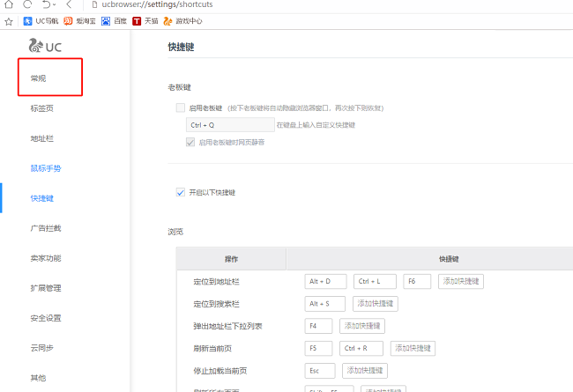Click the 停止加载当前页 row label
The height and width of the screenshot is (392, 573).
click(x=220, y=371)
